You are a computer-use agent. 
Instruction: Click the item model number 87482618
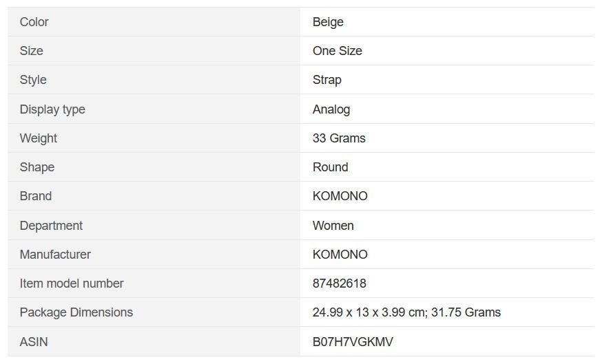point(339,283)
